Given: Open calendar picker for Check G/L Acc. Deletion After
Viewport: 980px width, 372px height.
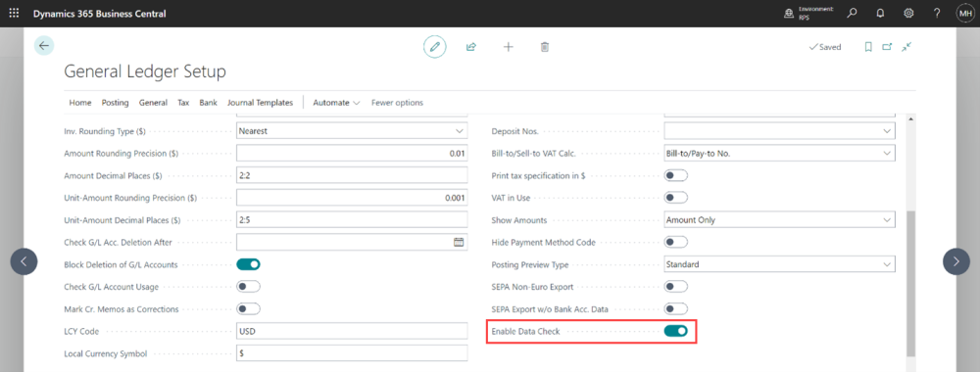Looking at the screenshot, I should [458, 242].
